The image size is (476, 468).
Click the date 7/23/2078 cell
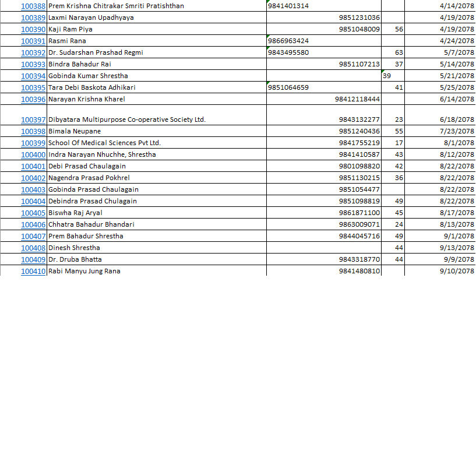point(457,131)
